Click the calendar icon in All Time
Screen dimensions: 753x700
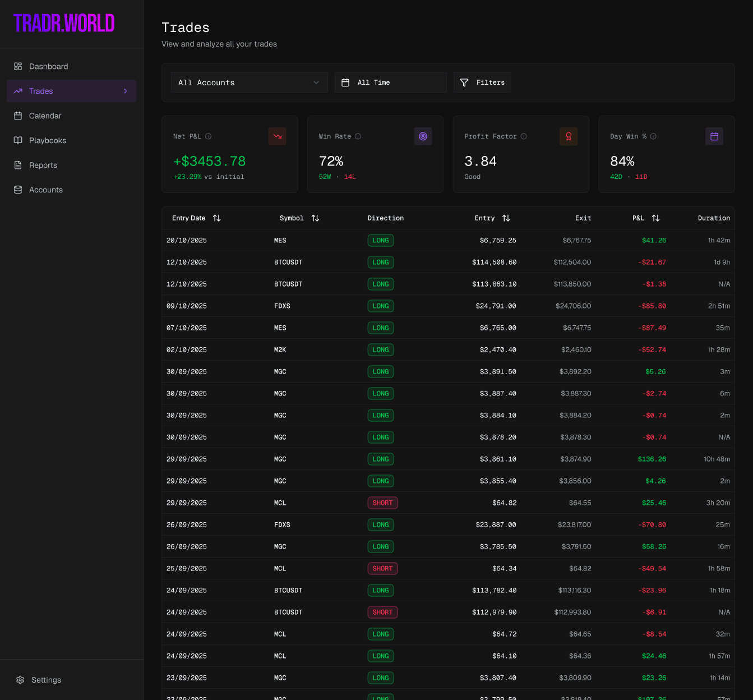(x=345, y=82)
